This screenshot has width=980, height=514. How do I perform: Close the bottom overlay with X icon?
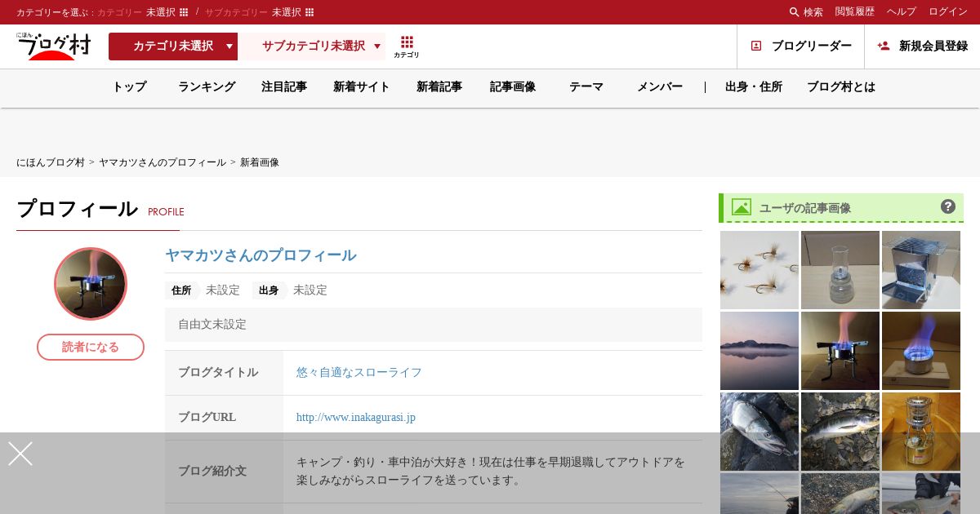(20, 454)
